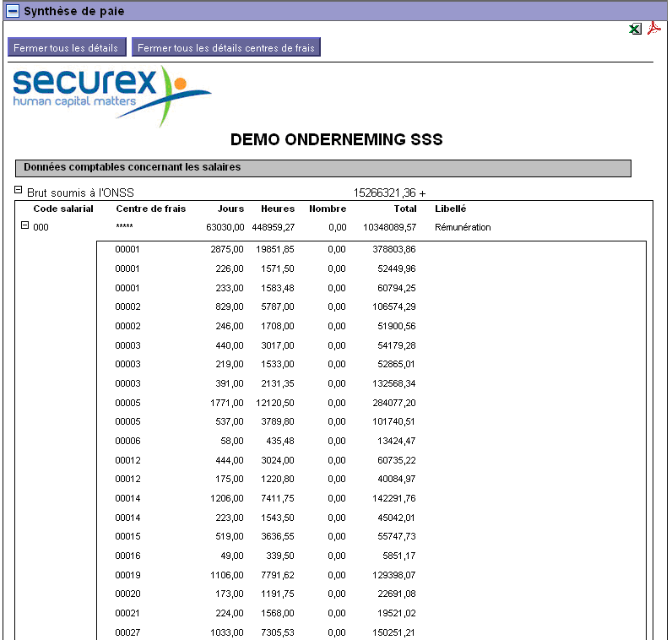Viewport: 672px width, 640px height.
Task: Select the total 52865,01
Action: pos(396,365)
